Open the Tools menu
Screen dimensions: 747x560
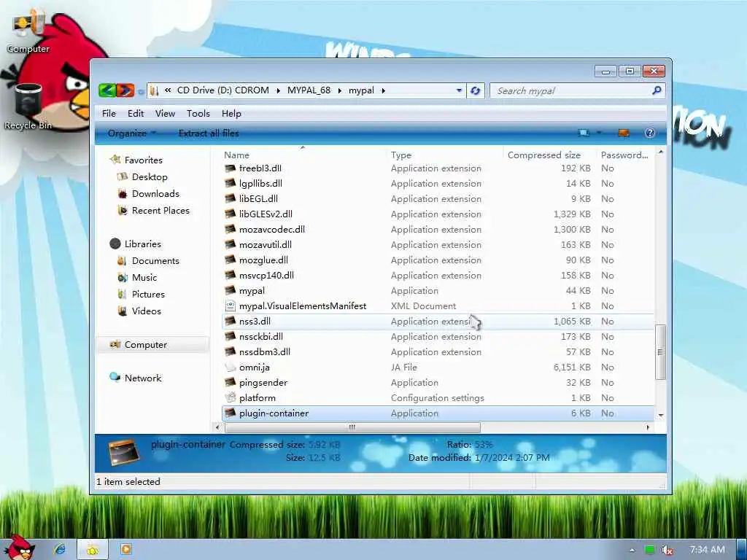coord(198,113)
